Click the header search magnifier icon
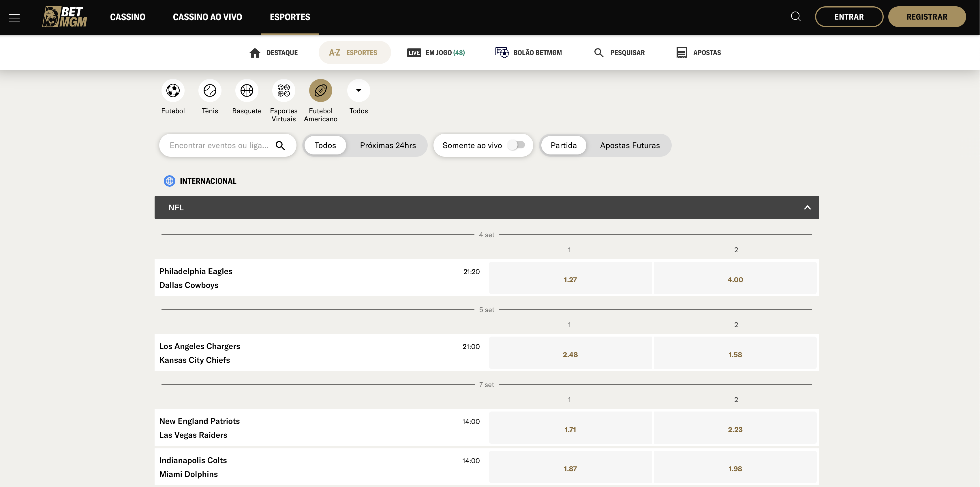The image size is (980, 487). (796, 17)
